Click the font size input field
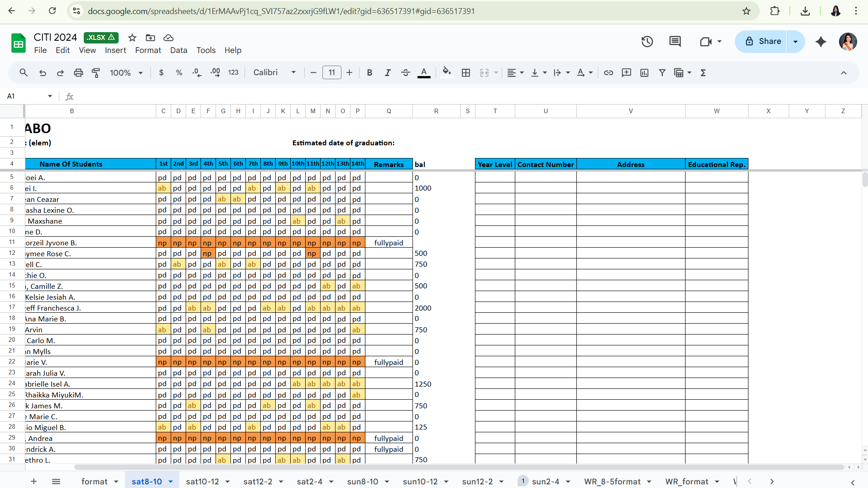Viewport: 868px width, 488px height. coord(331,73)
